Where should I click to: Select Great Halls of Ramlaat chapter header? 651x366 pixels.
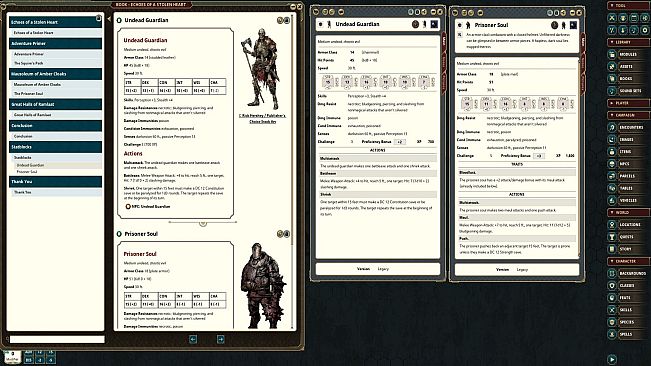pos(55,104)
